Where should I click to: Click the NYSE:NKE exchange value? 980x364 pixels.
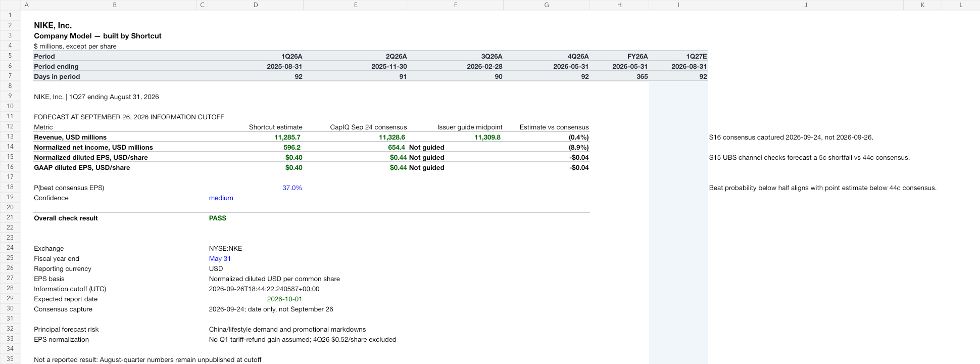click(x=225, y=248)
